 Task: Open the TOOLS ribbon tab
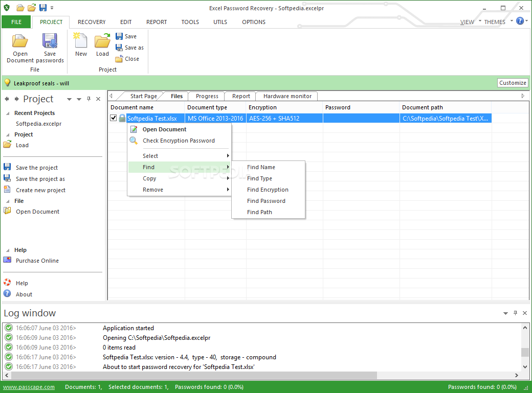pos(190,22)
